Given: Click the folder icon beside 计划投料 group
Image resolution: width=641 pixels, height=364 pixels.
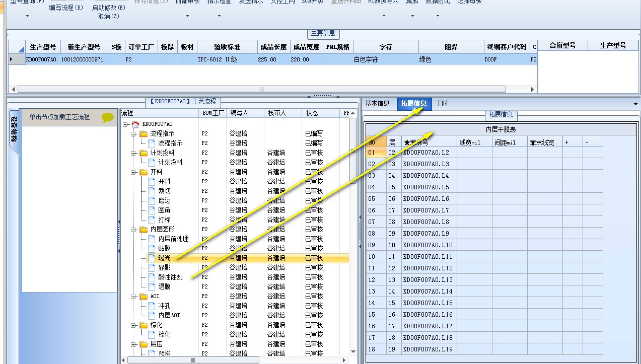Looking at the screenshot, I should [144, 153].
